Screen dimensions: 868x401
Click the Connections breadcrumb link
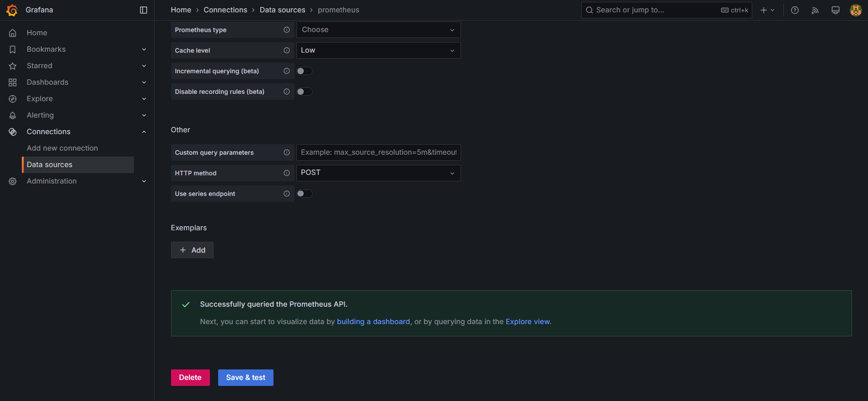click(225, 10)
